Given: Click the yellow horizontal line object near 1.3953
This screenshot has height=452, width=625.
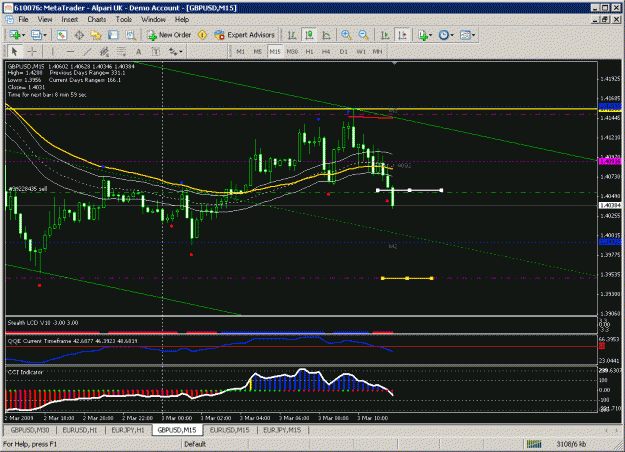Looking at the screenshot, I should (407, 278).
